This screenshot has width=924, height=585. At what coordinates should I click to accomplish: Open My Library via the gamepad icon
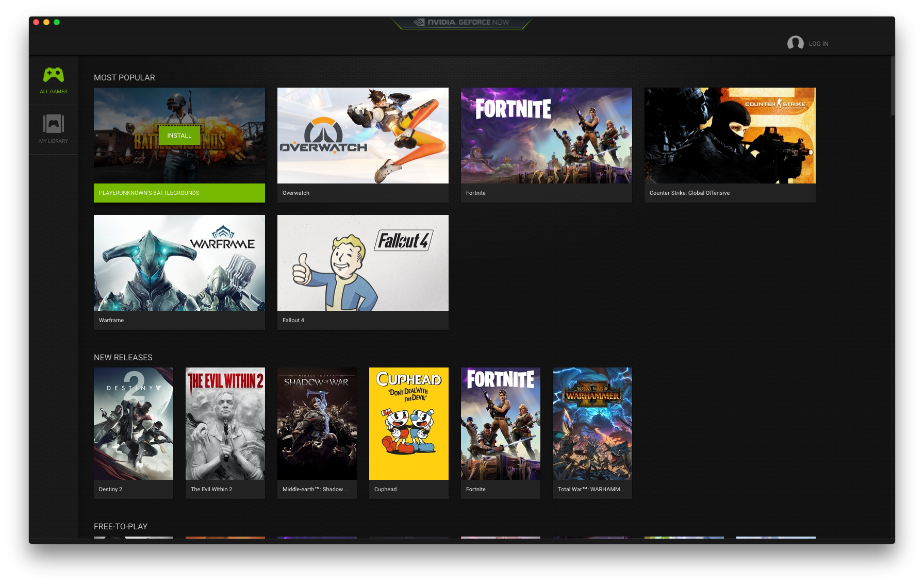[x=54, y=124]
